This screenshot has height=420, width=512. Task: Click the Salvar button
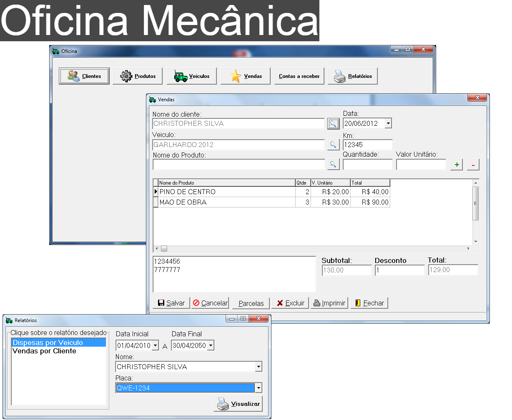click(x=171, y=303)
